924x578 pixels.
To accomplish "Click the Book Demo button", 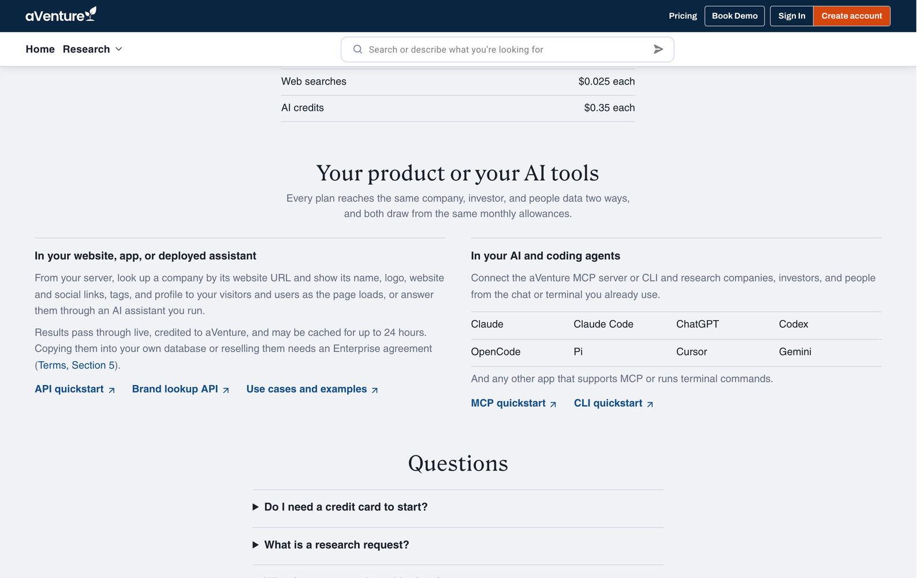I will click(735, 16).
